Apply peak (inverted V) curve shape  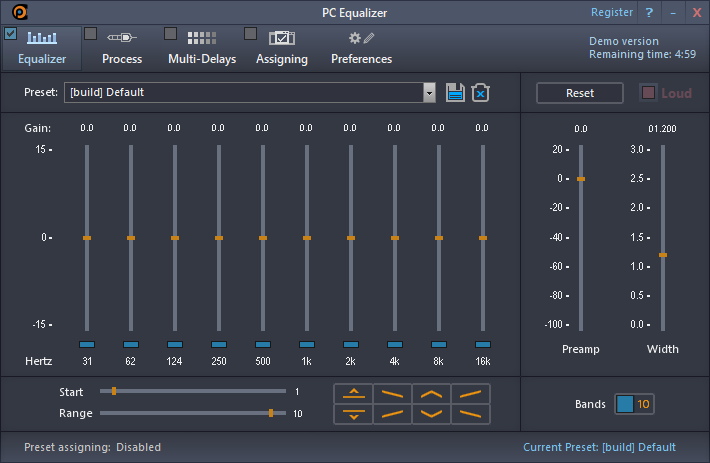pos(432,393)
